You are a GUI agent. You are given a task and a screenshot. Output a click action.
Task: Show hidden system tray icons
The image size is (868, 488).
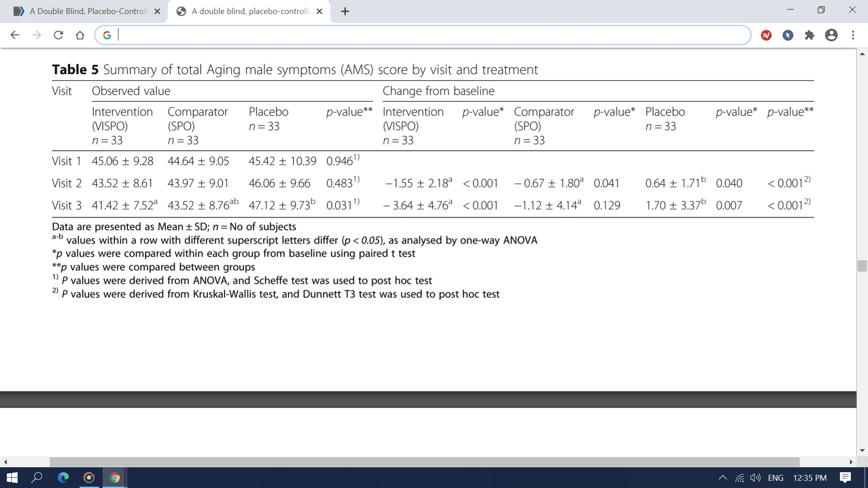pyautogui.click(x=722, y=478)
